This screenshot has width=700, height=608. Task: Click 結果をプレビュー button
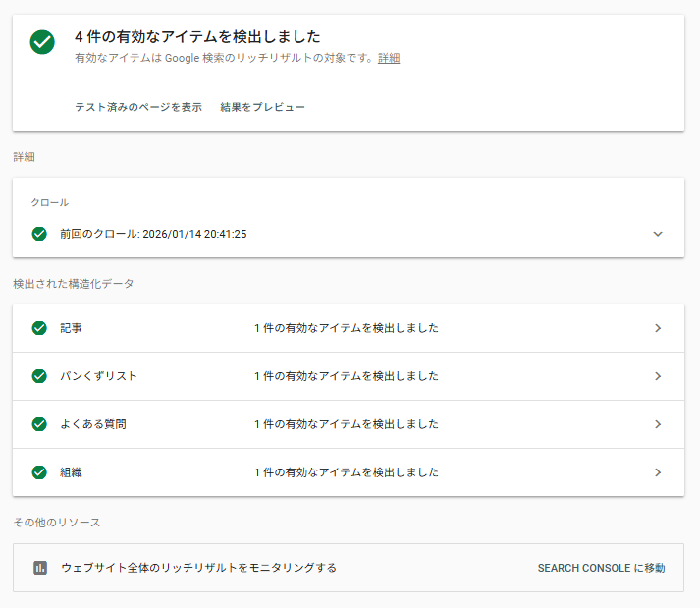[262, 107]
